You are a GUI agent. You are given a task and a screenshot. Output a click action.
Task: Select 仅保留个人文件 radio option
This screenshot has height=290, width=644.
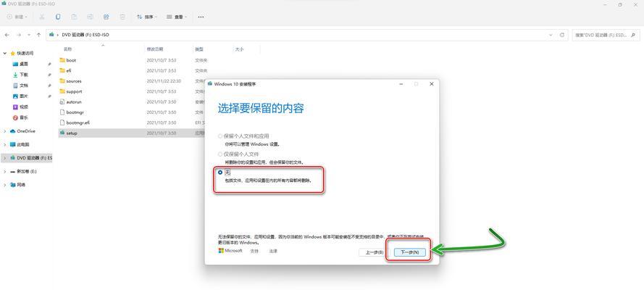(220, 154)
